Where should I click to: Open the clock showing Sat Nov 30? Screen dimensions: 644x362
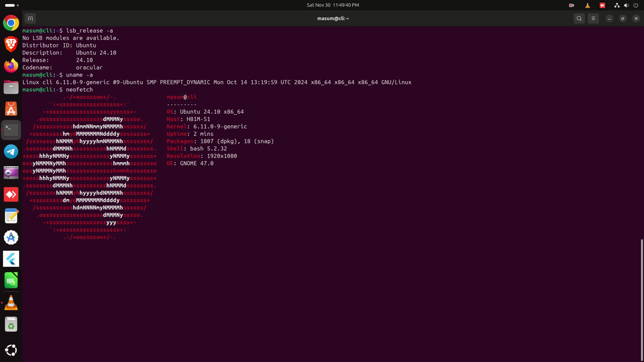click(x=333, y=5)
